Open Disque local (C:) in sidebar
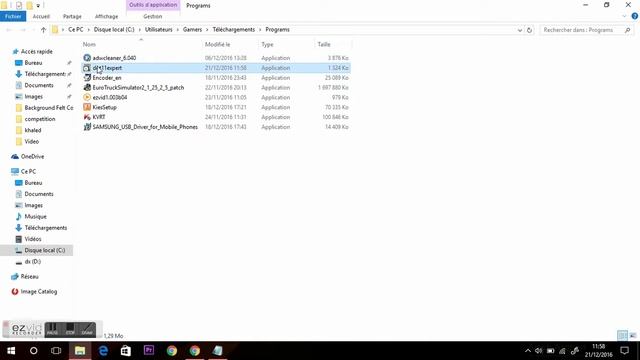 (44, 250)
